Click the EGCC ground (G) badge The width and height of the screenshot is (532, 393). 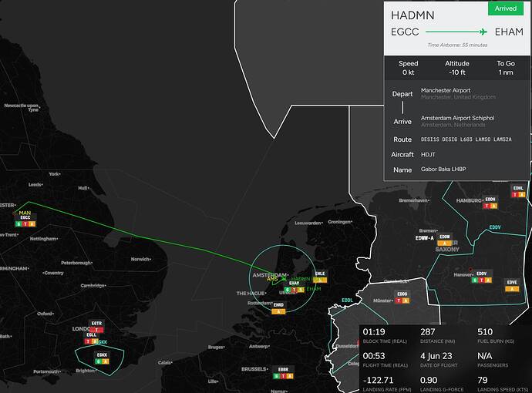19,223
